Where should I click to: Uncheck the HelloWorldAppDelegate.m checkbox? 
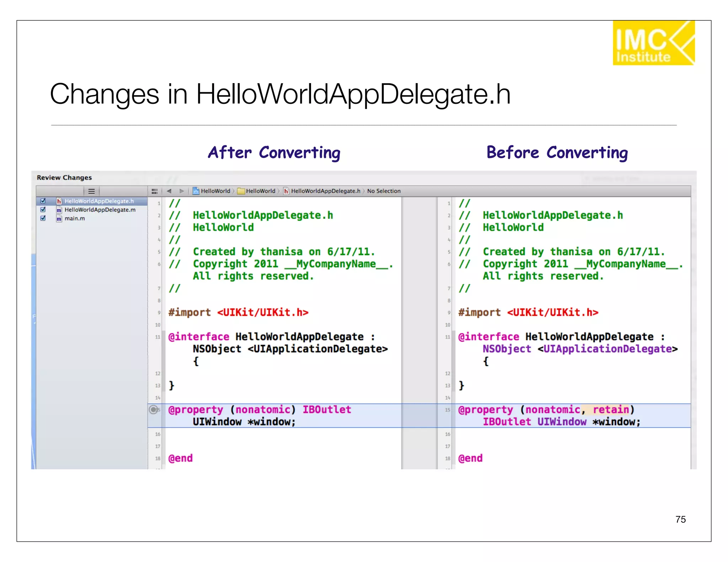coord(43,210)
